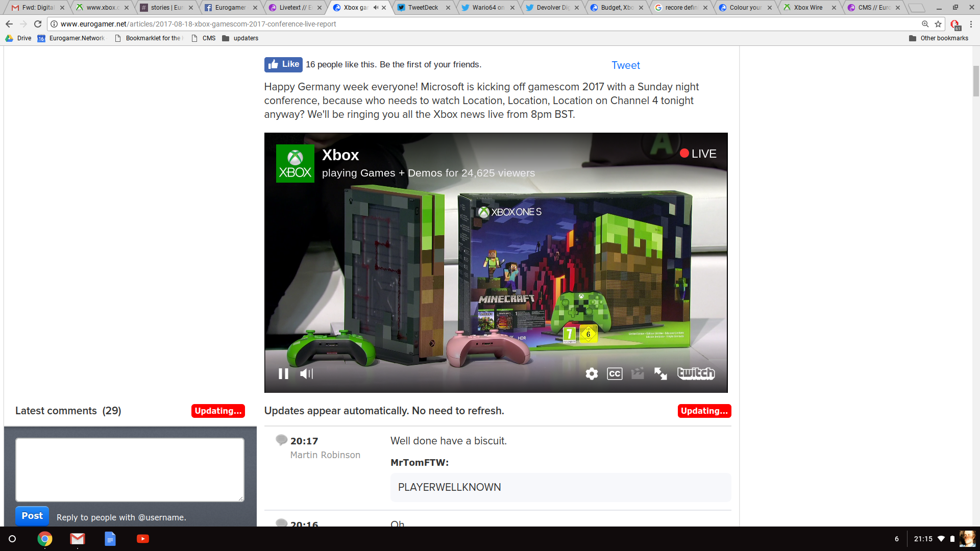Screen dimensions: 980x551
Task: Open system tray clock showing 21:15
Action: click(923, 539)
